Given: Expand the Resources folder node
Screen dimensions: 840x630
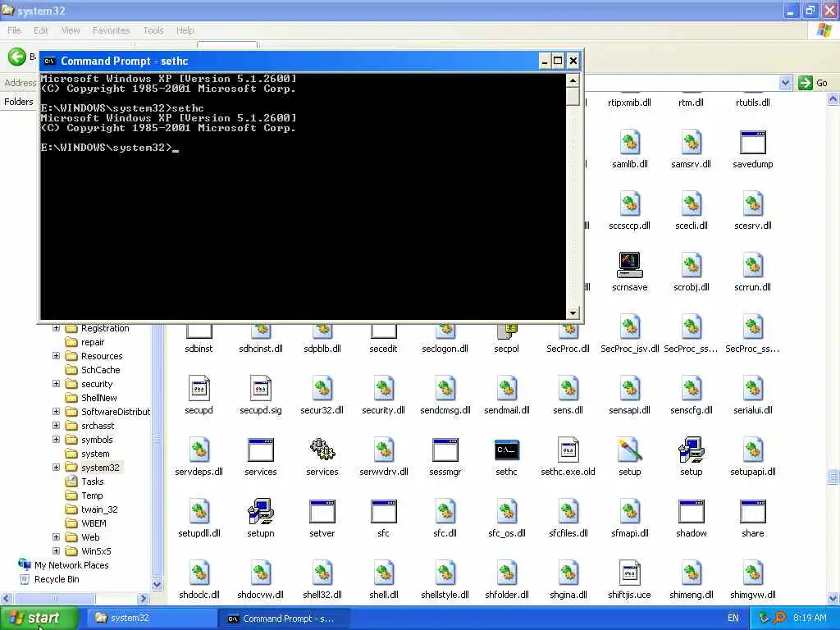Looking at the screenshot, I should click(56, 356).
